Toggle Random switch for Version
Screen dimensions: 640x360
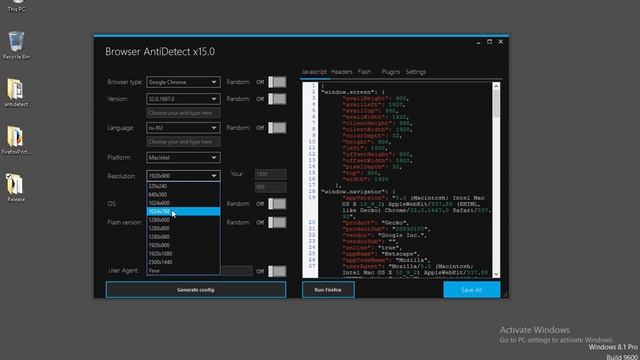coord(277,99)
